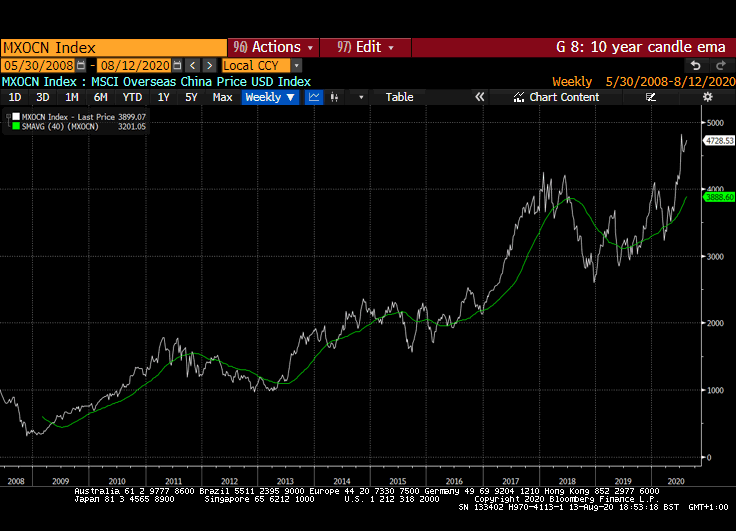Select the line chart type icon
736x531 pixels.
[314, 97]
